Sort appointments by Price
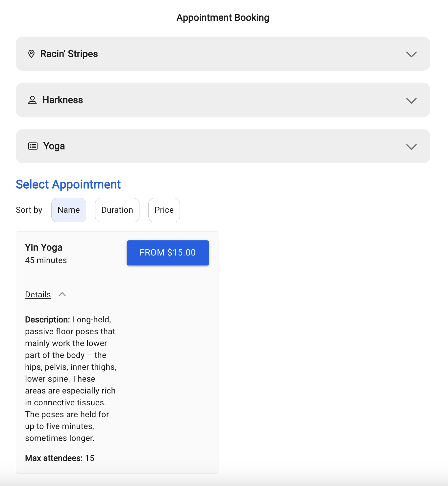This screenshot has height=486, width=448. [164, 210]
